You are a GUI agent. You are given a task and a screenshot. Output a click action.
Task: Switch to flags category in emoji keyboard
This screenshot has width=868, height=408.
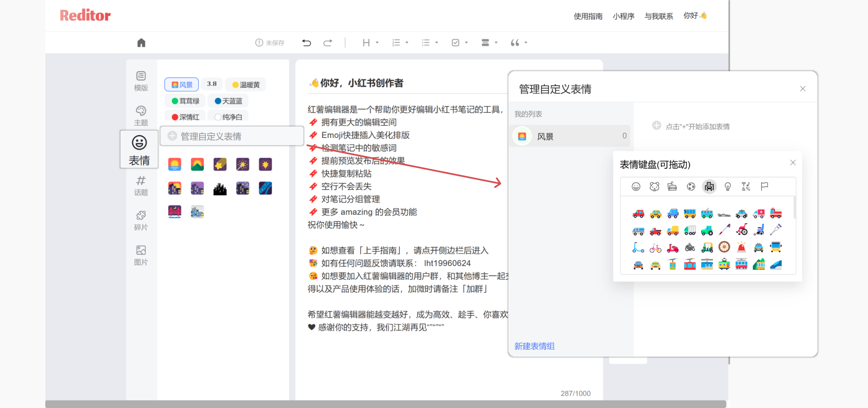[764, 186]
